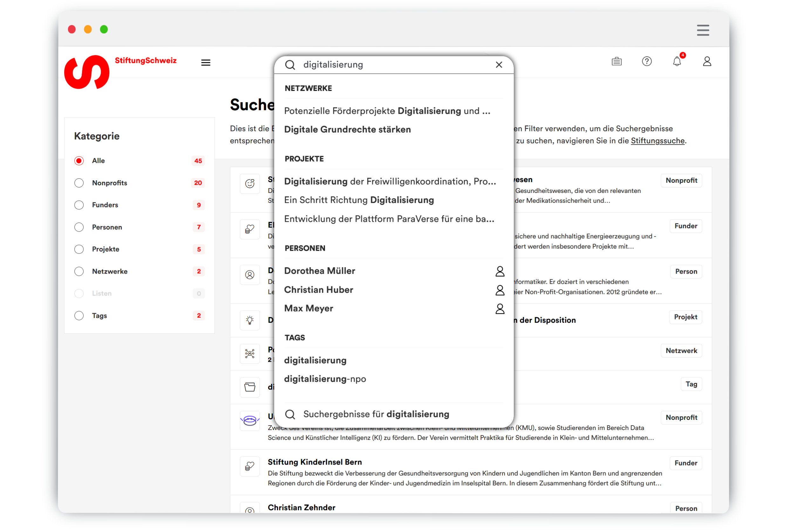Open the hamburger menu beside the logo
This screenshot has height=532, width=788.
pos(206,63)
